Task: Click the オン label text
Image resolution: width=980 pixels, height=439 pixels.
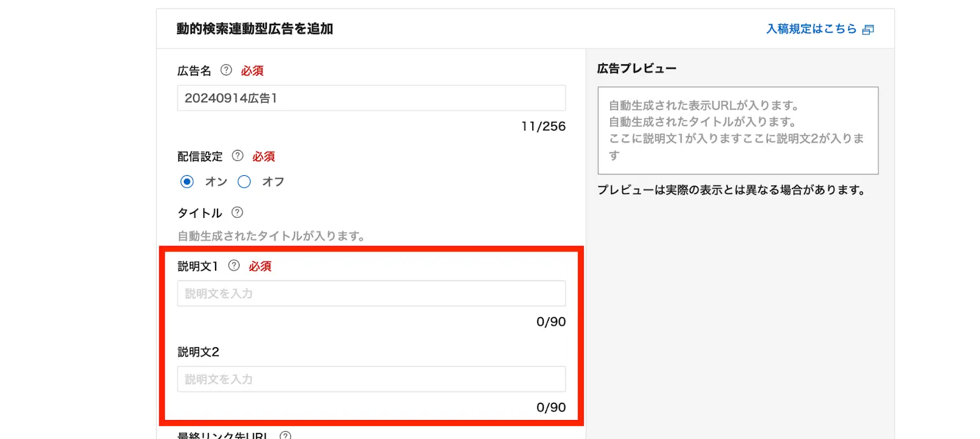Action: click(216, 182)
